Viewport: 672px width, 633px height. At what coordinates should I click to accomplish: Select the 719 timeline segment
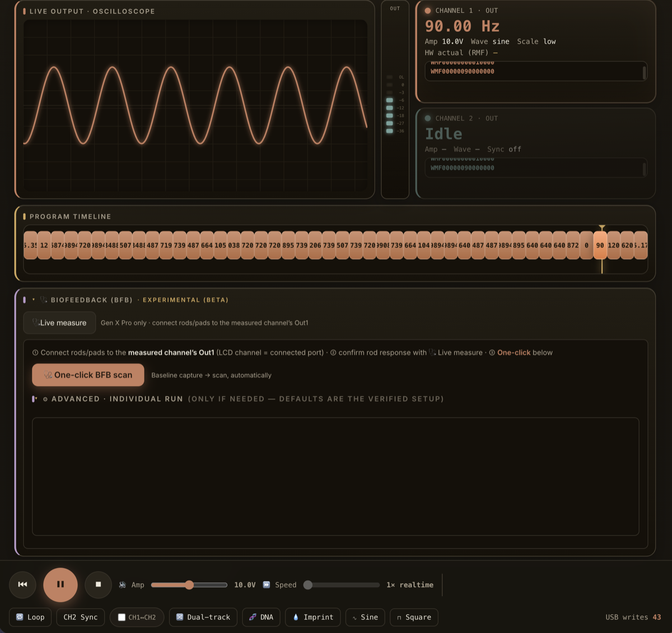click(166, 245)
